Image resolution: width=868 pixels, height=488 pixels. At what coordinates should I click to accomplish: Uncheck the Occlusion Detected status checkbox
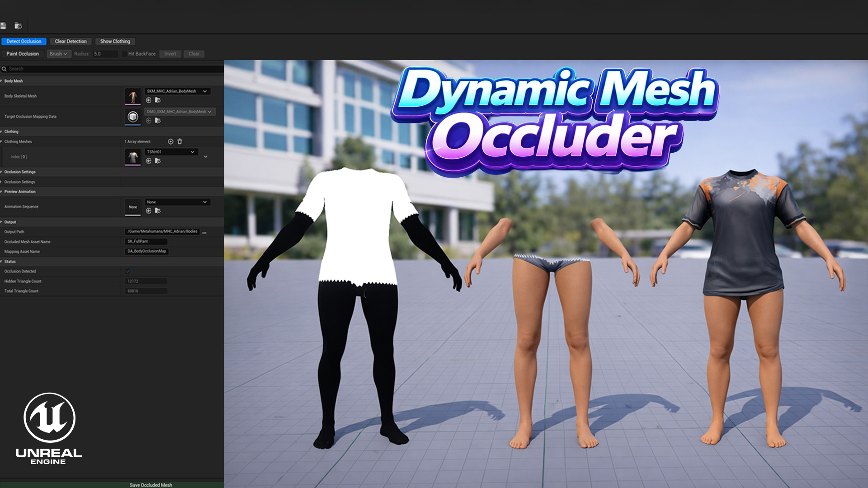(x=127, y=271)
